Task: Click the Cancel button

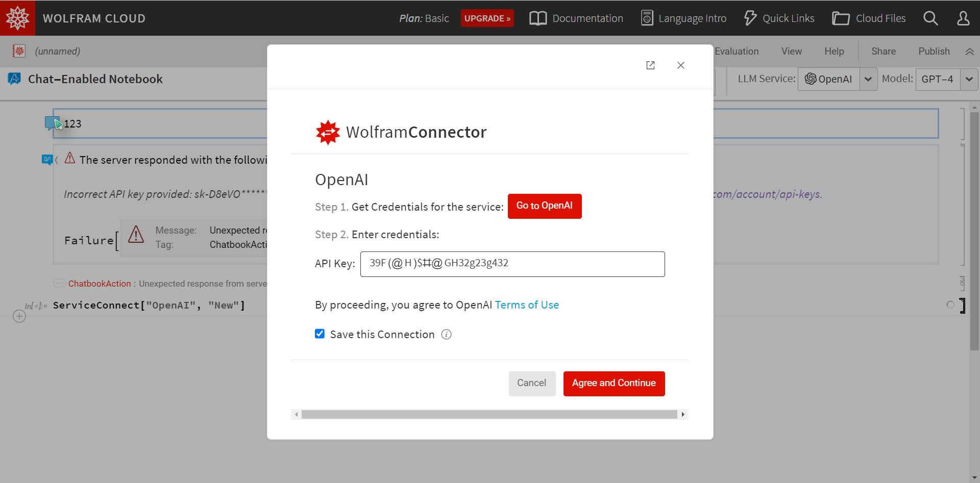Action: coord(532,384)
